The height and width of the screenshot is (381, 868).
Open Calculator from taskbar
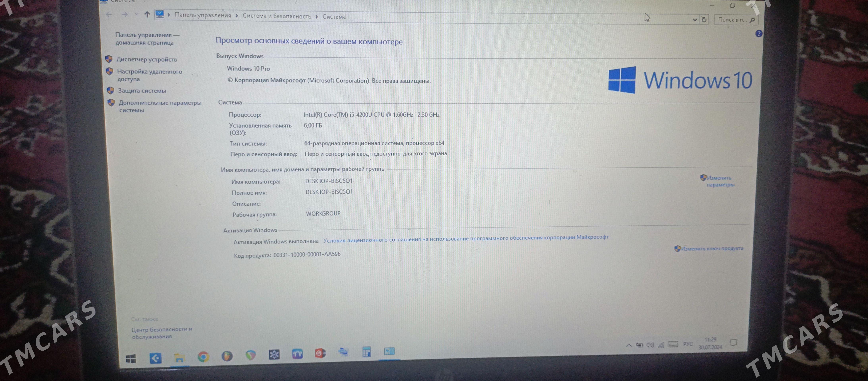(366, 352)
